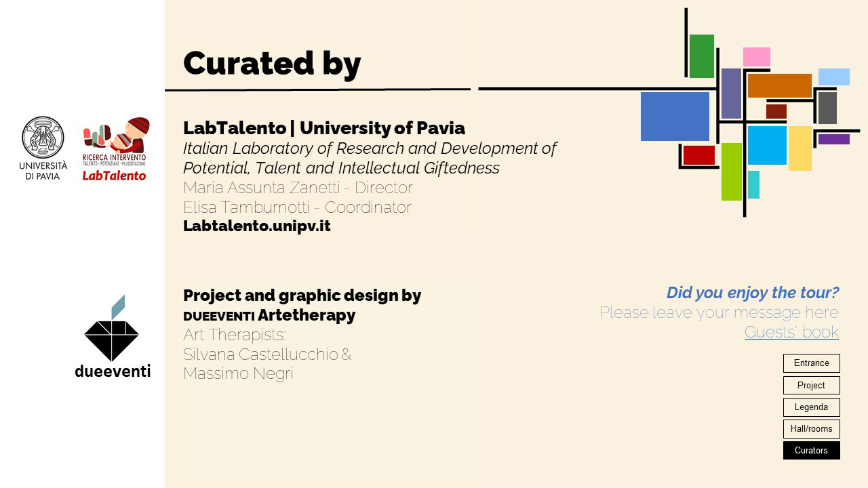Click the yellow rectangle in artwork

[800, 148]
